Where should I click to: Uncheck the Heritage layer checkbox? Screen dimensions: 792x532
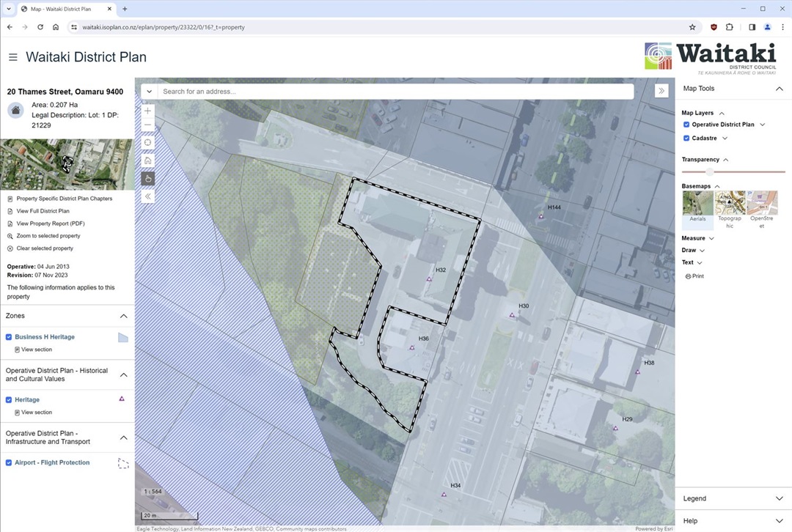[x=8, y=399]
